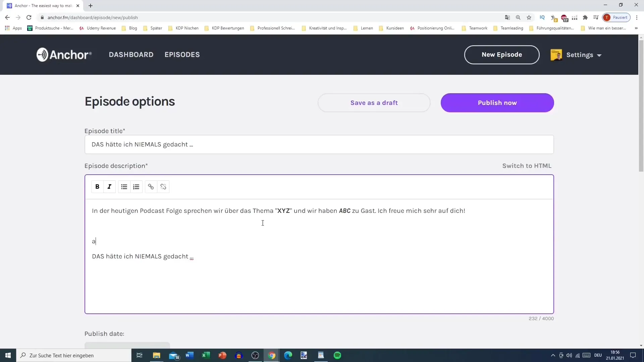
Task: Click the remove link icon
Action: pyautogui.click(x=163, y=186)
